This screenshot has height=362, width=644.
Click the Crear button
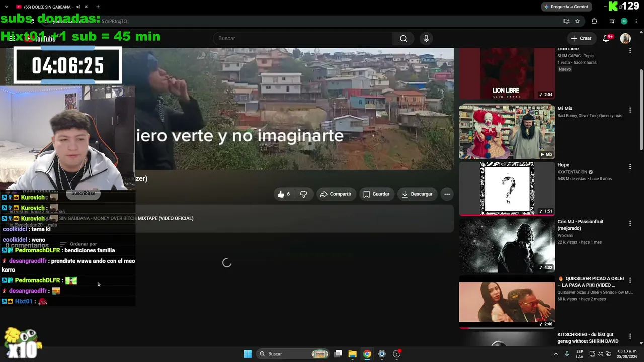(x=581, y=39)
